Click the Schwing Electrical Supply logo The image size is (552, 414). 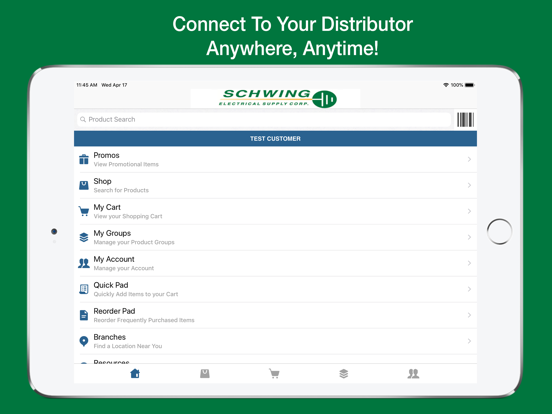277,98
